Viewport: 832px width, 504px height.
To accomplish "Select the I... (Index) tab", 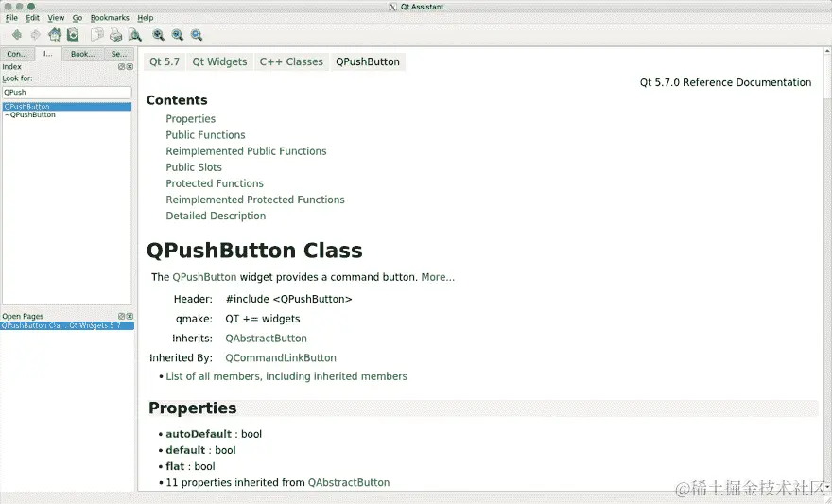I will 48,54.
